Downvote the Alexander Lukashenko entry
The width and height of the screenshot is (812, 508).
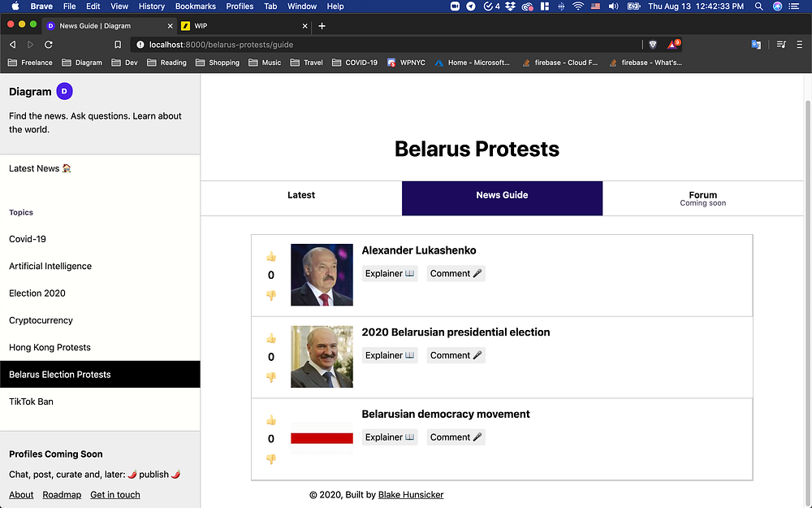click(x=271, y=295)
